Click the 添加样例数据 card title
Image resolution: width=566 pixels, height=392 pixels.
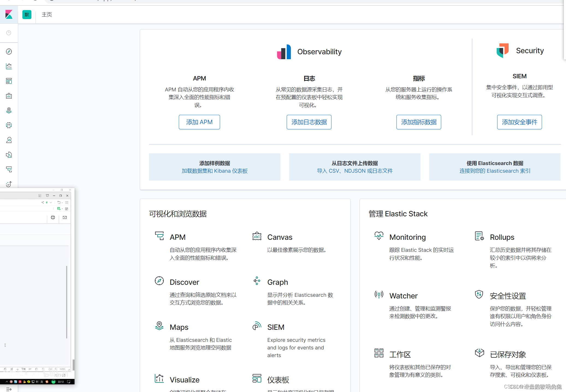215,163
